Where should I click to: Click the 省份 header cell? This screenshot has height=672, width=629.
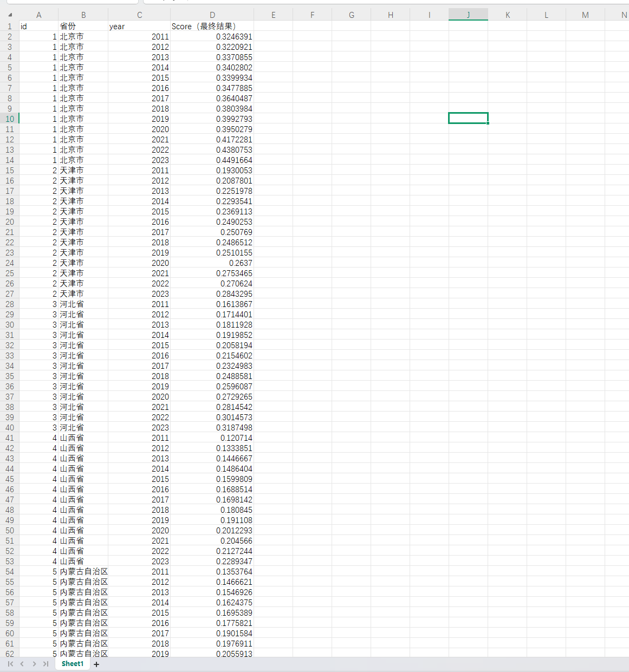(83, 26)
